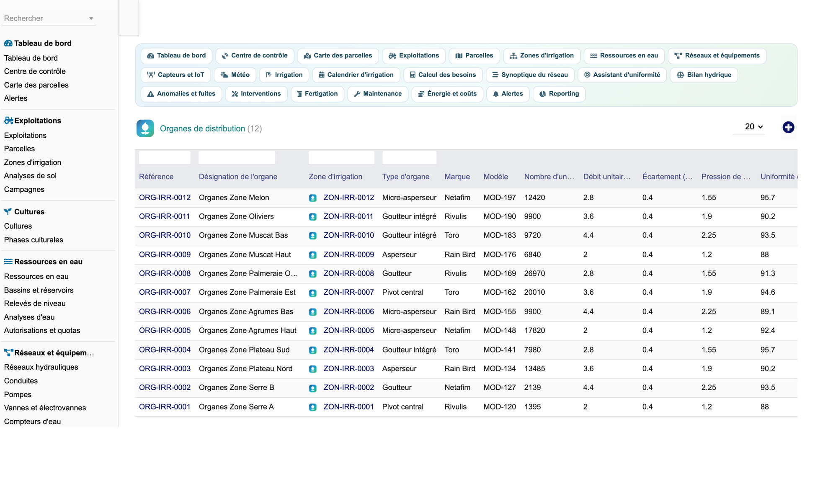Click the Tableau de bord sidebar gauge icon

(x=8, y=43)
